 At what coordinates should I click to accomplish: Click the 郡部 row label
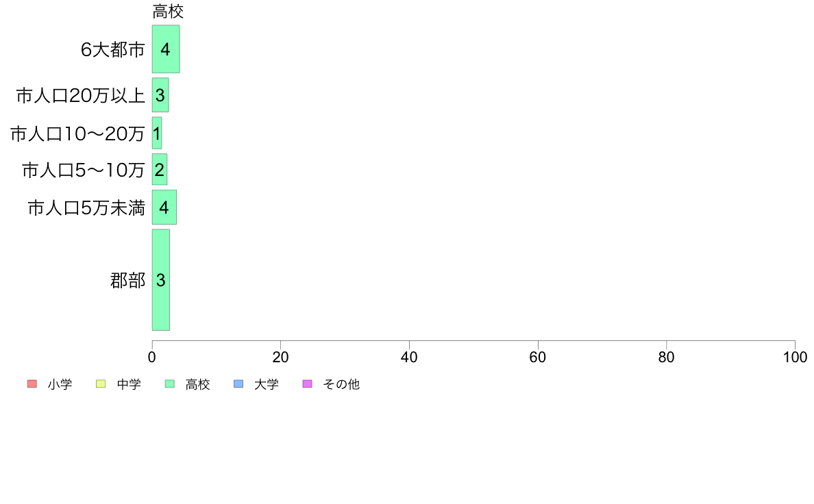127,280
